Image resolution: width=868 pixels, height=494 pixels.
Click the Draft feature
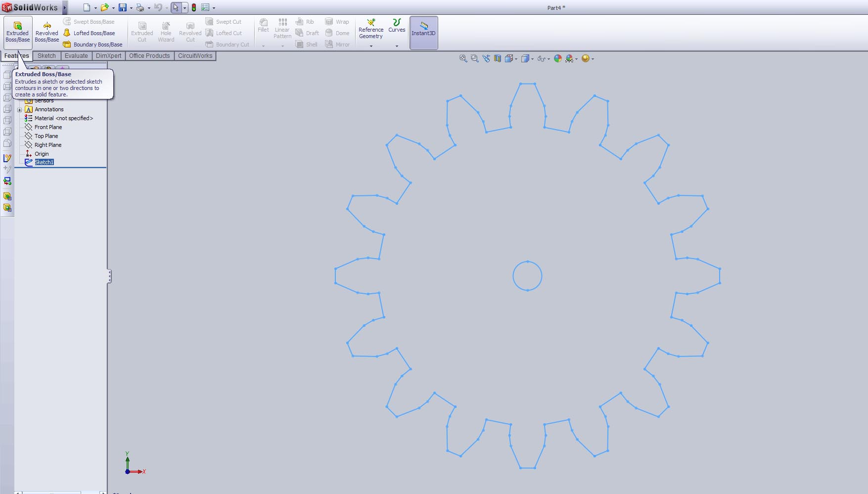(307, 33)
